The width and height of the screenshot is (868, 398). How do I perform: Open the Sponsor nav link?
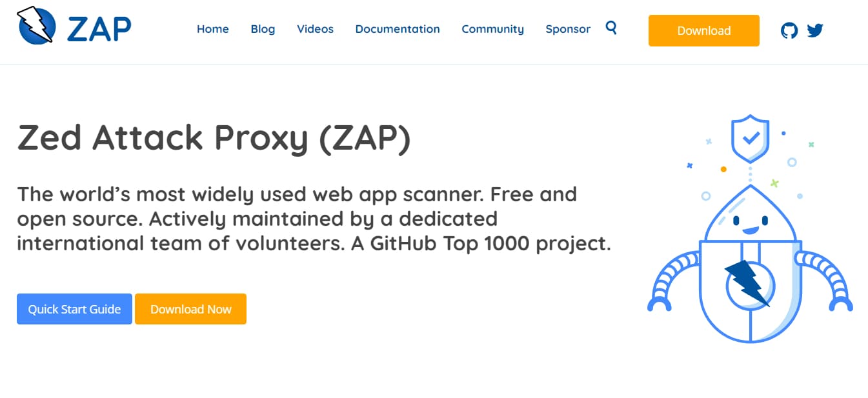(568, 29)
